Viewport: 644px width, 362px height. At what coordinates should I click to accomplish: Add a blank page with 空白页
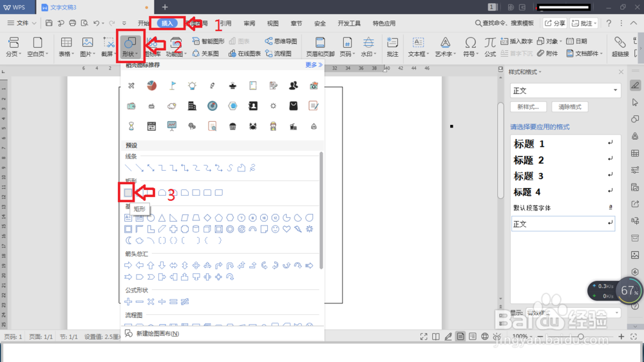pos(37,46)
